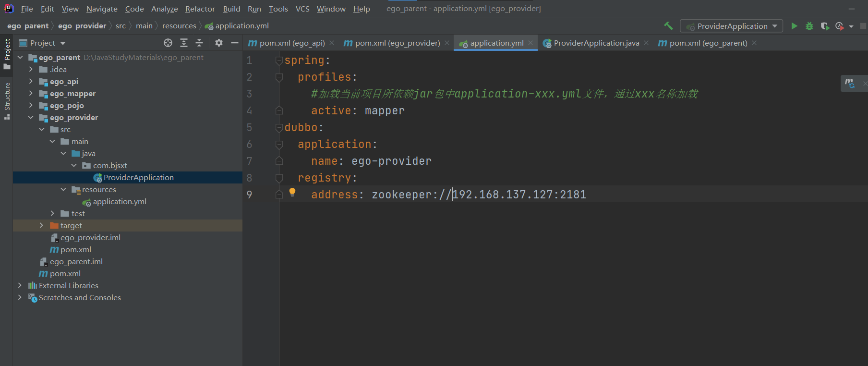Open the ProviderApplication run configuration dropdown
This screenshot has height=366, width=868.
pos(731,26)
